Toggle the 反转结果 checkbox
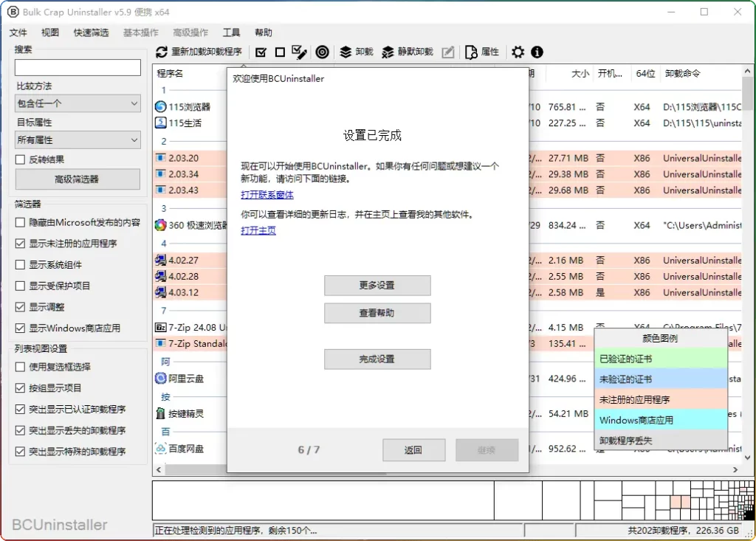 coord(20,159)
